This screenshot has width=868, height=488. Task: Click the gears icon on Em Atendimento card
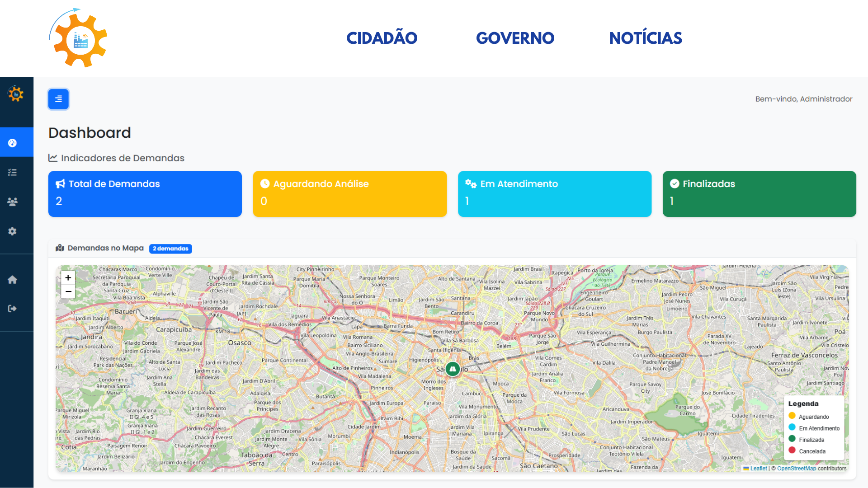[470, 184]
